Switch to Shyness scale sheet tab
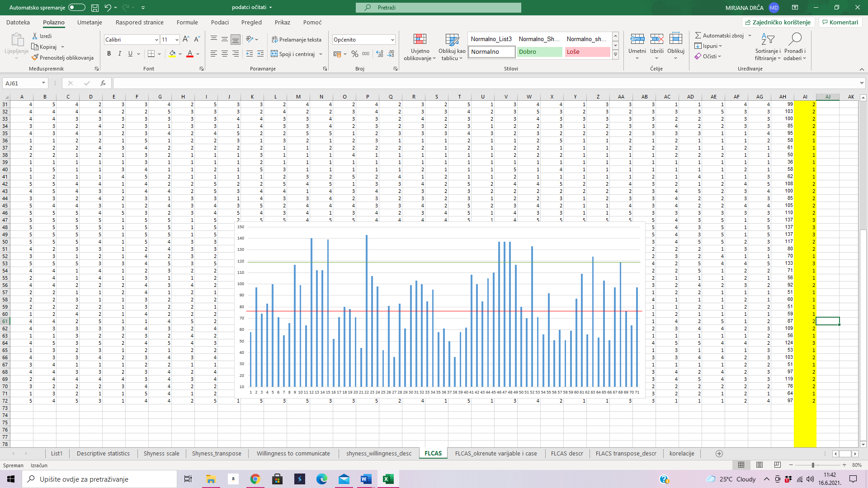Screen dimensions: 868x488 click(161, 454)
